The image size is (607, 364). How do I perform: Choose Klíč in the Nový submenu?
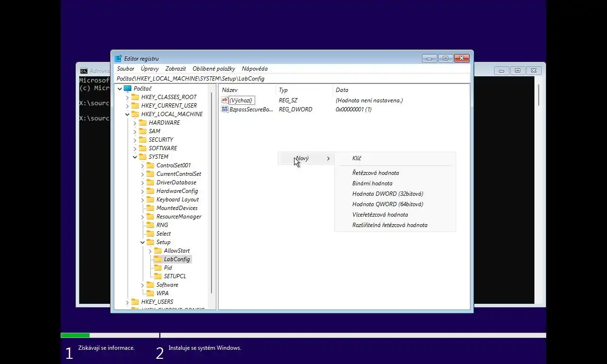tap(395, 158)
